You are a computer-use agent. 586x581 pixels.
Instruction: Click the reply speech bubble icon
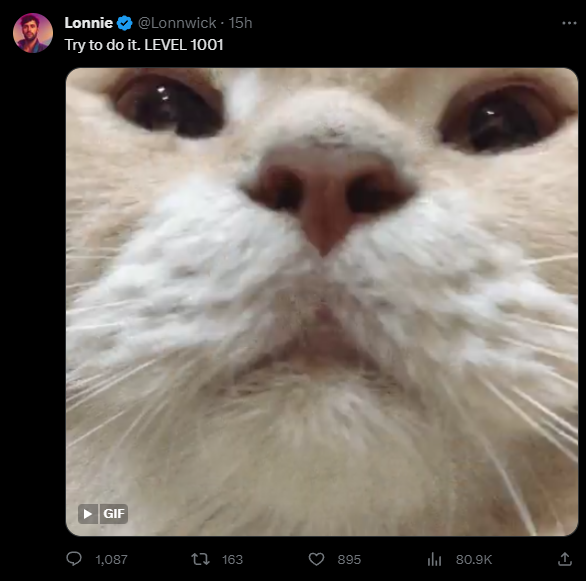(74, 559)
